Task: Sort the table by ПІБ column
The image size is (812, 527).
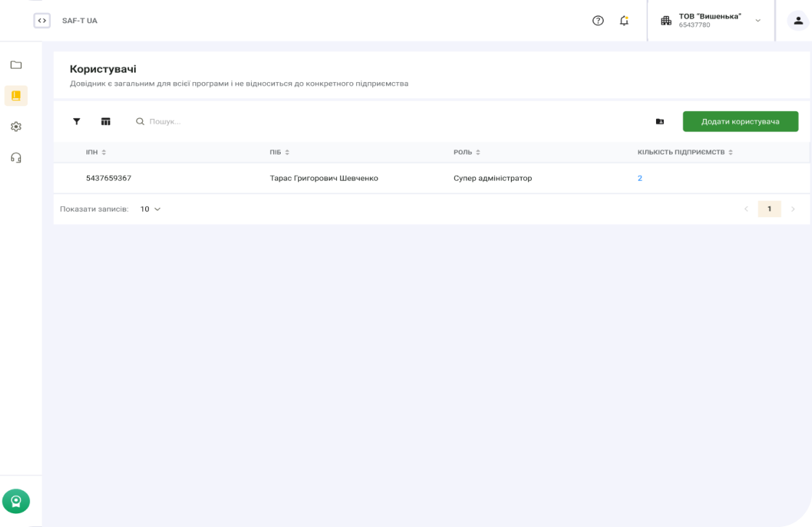Action: click(x=287, y=152)
